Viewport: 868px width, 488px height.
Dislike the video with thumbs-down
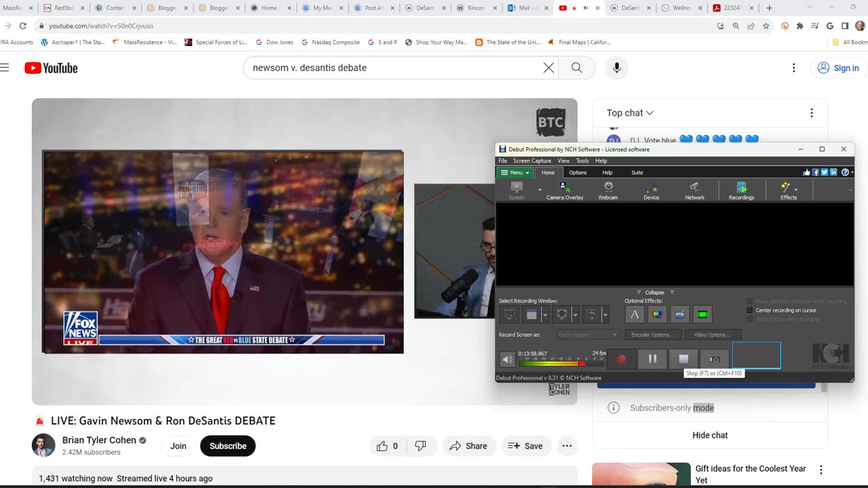coord(420,446)
